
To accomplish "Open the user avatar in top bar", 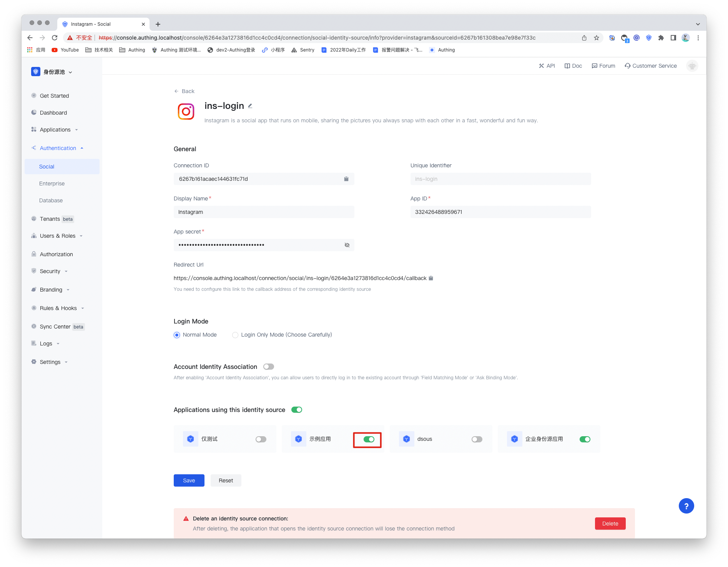I will click(x=692, y=66).
